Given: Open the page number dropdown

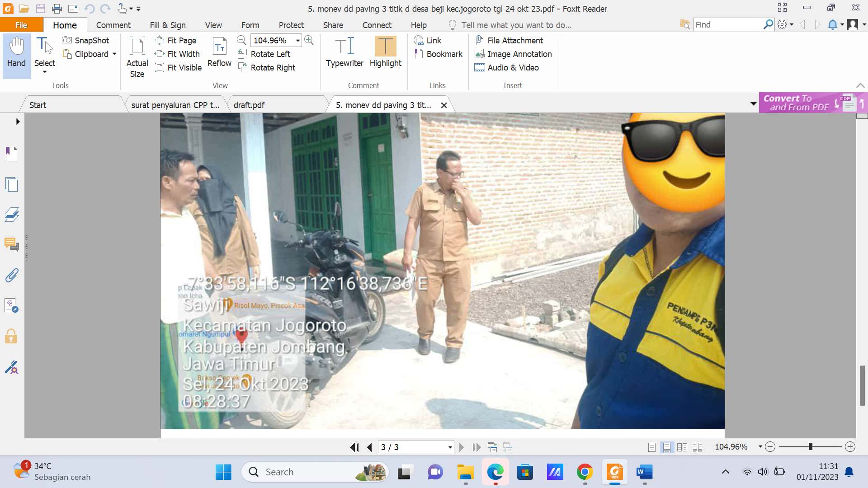Looking at the screenshot, I should [450, 447].
